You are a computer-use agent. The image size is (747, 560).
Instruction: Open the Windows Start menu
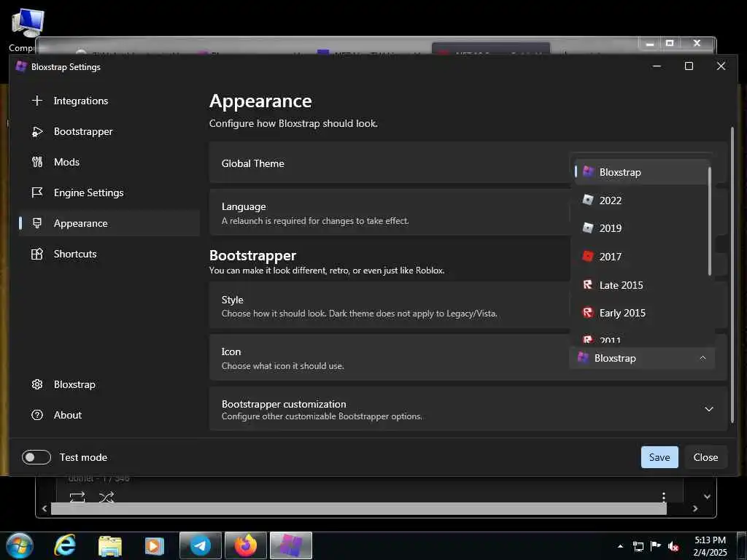tap(19, 545)
